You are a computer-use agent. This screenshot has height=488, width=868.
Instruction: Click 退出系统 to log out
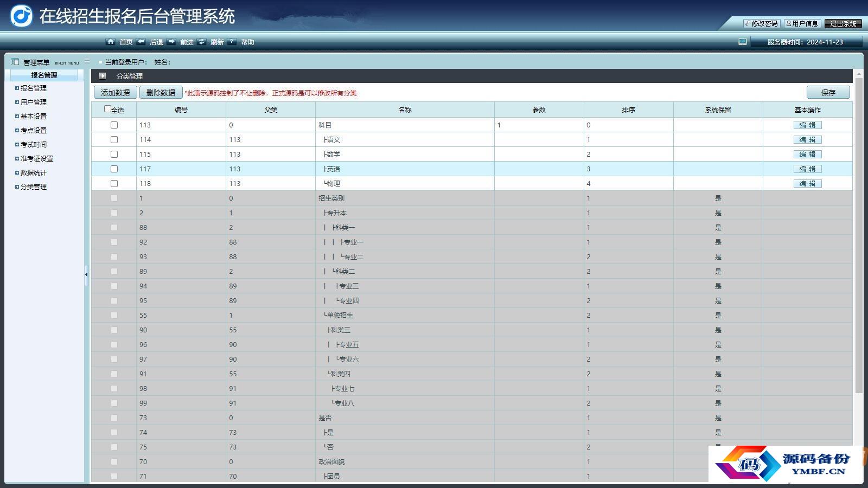tap(843, 23)
